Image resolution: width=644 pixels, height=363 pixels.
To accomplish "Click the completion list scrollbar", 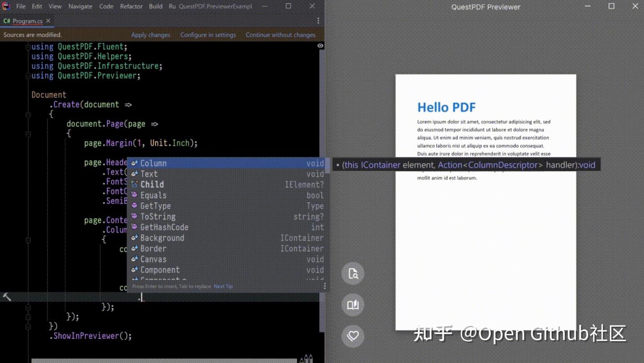I will [327, 166].
